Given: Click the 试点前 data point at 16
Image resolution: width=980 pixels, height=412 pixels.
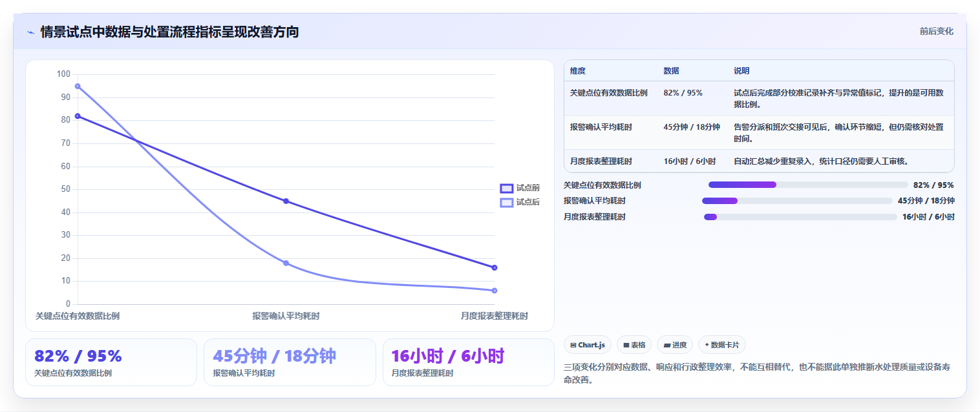Looking at the screenshot, I should point(495,267).
